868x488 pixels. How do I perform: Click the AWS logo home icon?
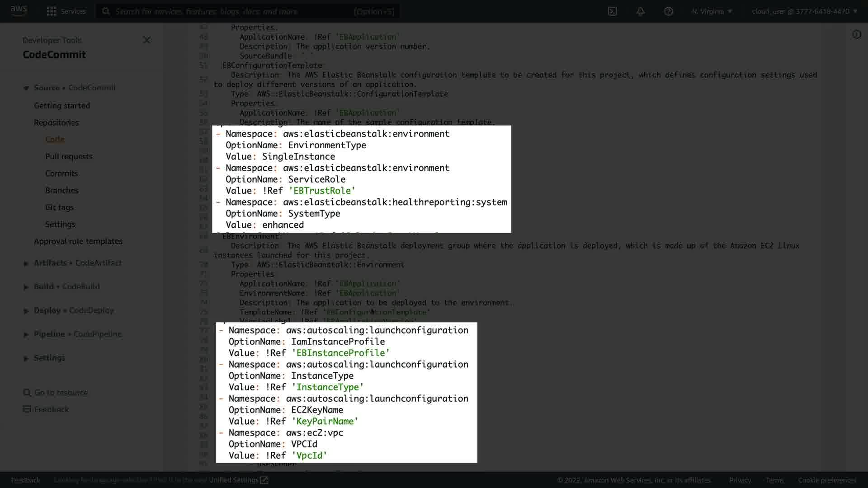(x=19, y=10)
